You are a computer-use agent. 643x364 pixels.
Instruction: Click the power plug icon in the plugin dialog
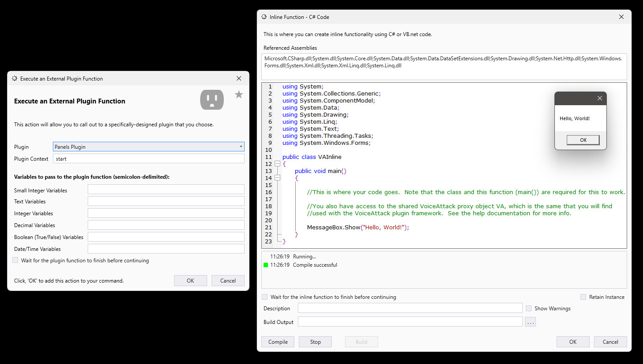212,99
